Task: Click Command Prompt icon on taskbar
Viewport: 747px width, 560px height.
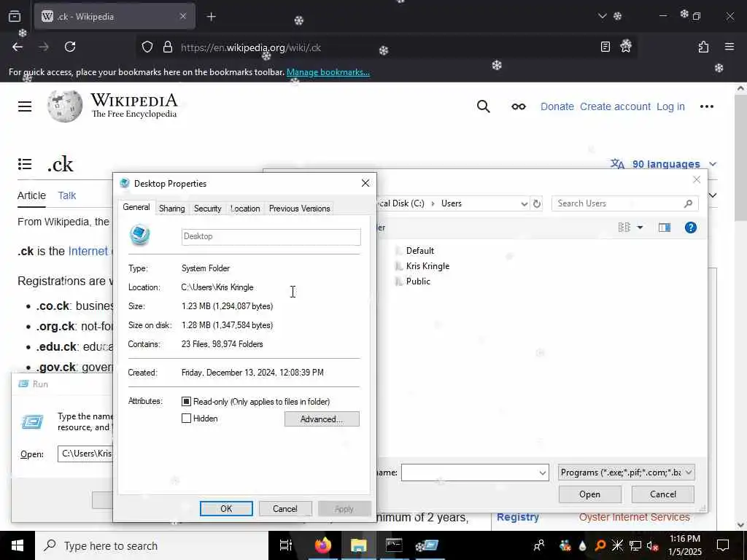Action: click(394, 545)
